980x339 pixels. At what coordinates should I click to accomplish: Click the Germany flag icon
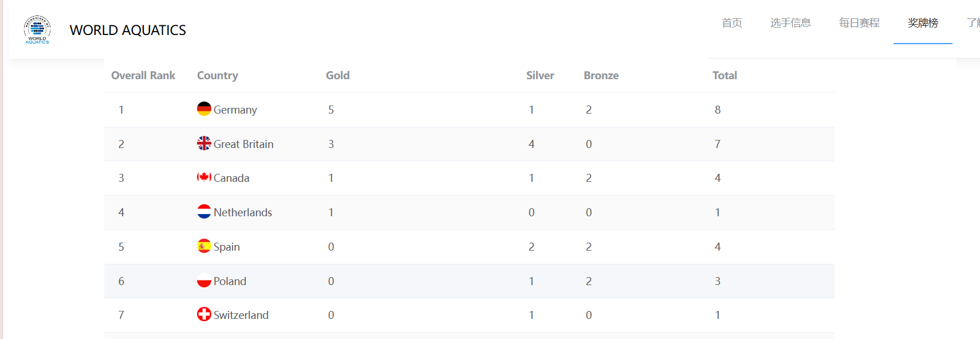[204, 109]
